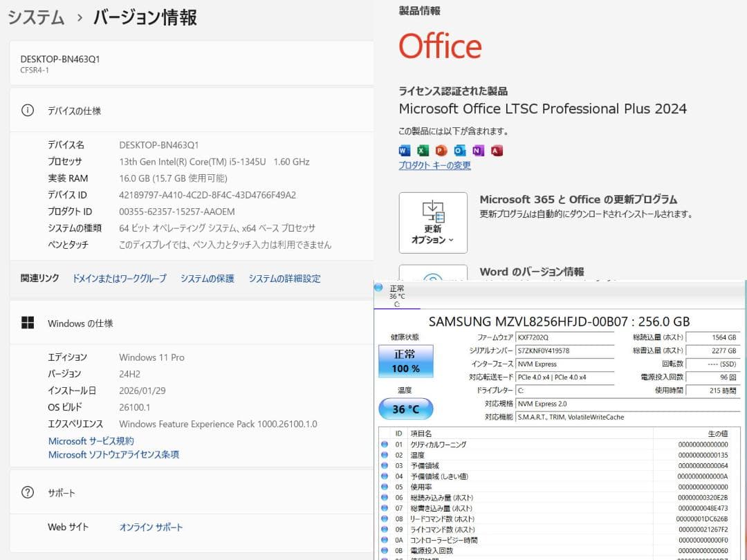Click the Microsoft サービス規約 link

coord(91,440)
